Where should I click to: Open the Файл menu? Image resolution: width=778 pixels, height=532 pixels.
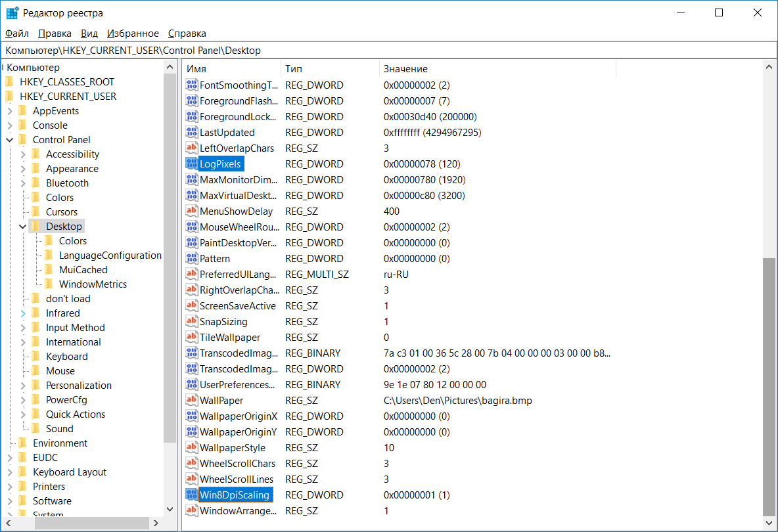point(17,33)
